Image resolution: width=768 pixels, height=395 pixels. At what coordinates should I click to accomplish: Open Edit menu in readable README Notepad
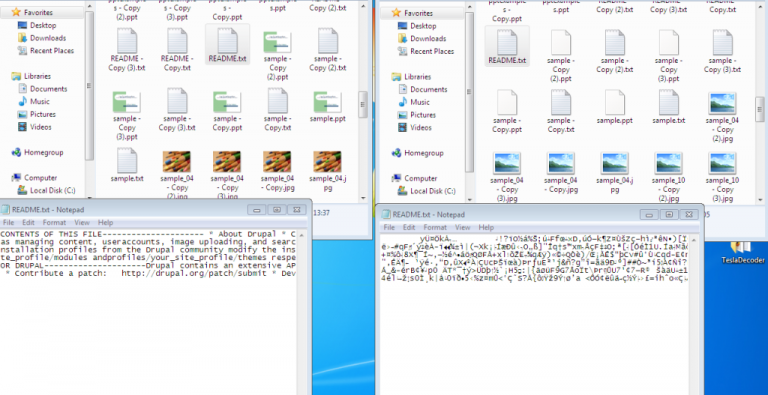[28, 222]
